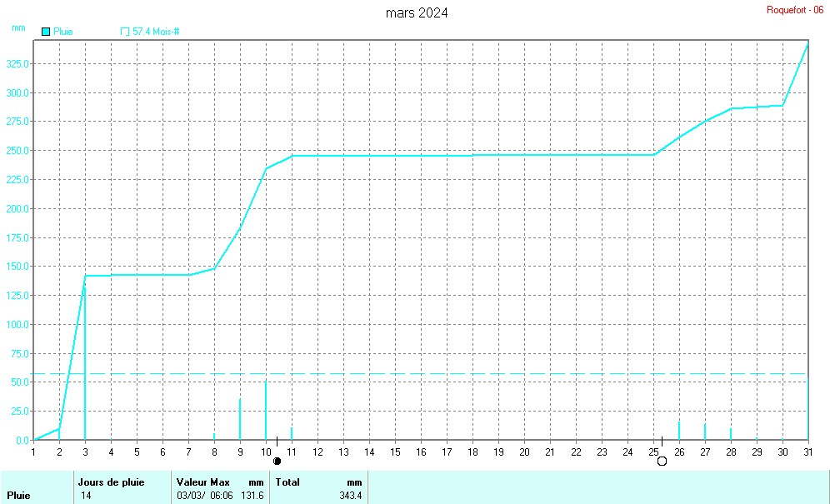Click the max value 131.6
Image resolution: width=830 pixels, height=504 pixels.
coord(252,496)
